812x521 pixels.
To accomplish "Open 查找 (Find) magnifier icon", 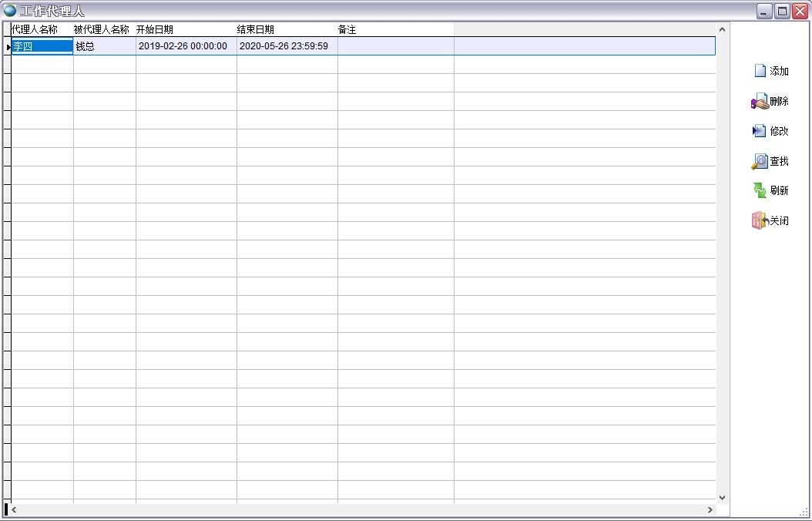I will tap(760, 161).
